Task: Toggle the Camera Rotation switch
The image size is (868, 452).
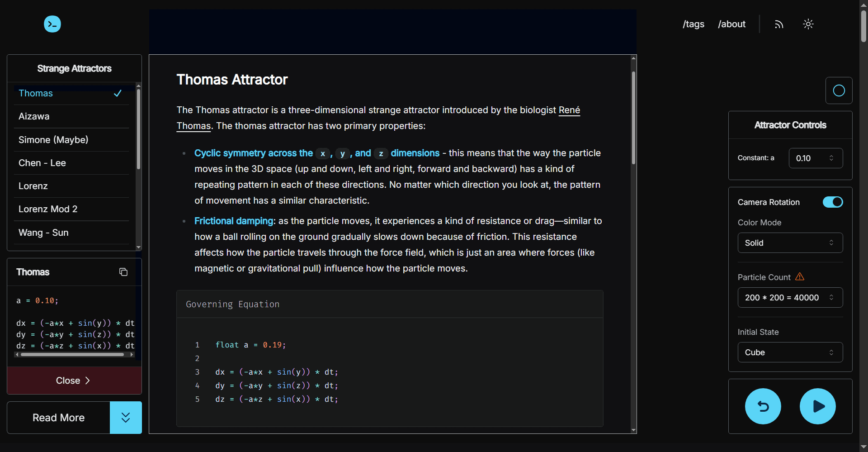Action: (x=832, y=202)
